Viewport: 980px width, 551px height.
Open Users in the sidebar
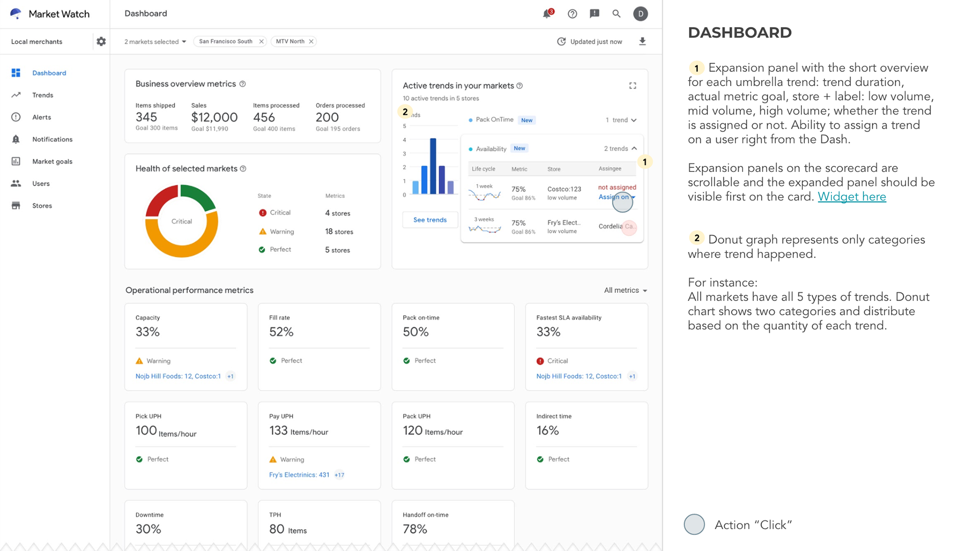click(41, 184)
